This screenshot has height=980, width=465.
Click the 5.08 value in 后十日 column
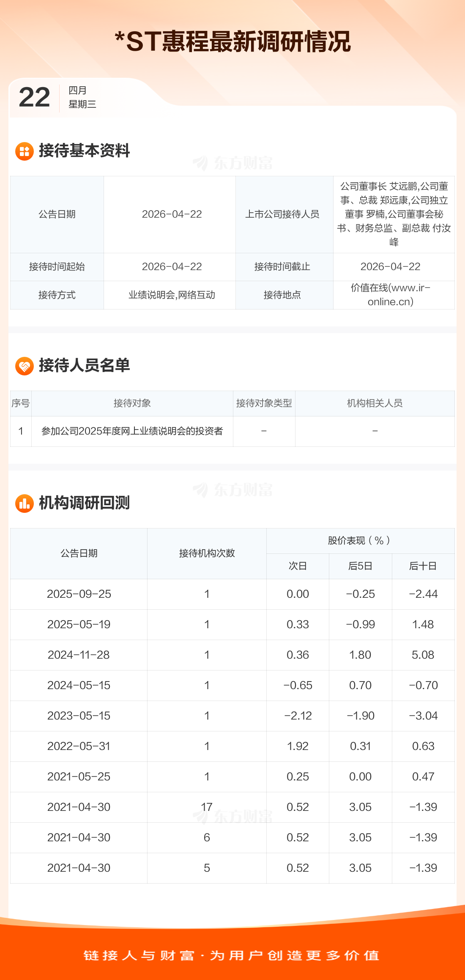click(x=423, y=655)
